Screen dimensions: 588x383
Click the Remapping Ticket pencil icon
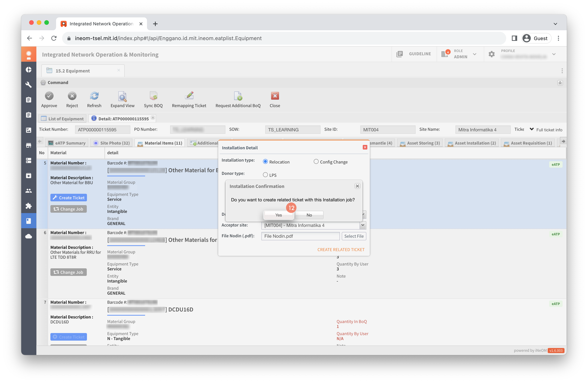[189, 96]
